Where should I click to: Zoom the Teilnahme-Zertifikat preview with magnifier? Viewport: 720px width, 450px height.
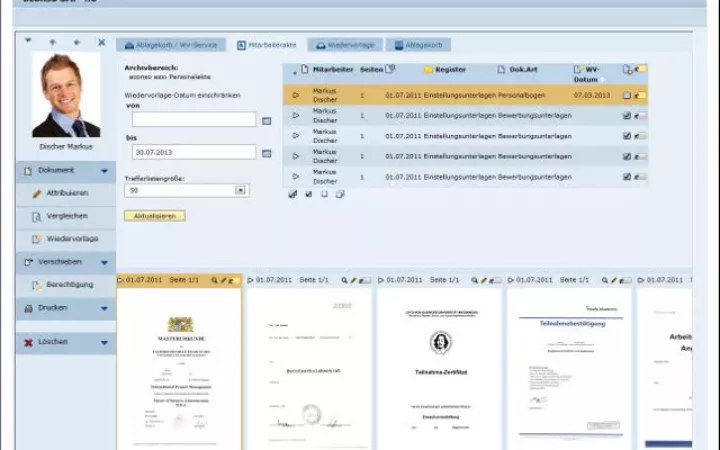click(x=474, y=280)
